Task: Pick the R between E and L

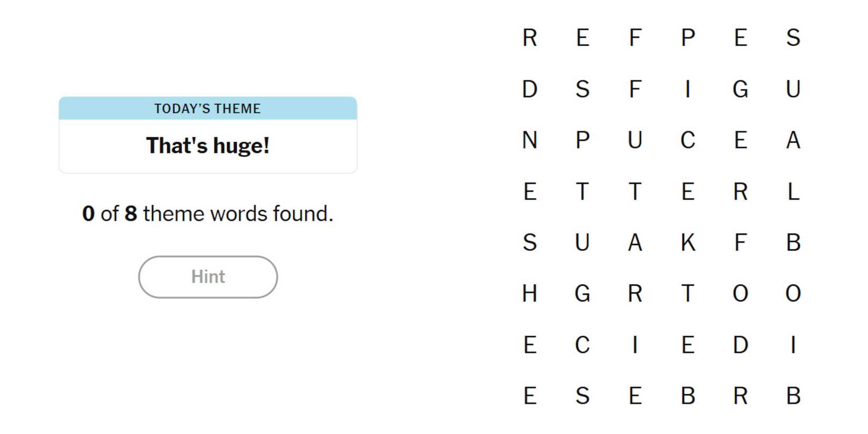Action: [x=740, y=191]
